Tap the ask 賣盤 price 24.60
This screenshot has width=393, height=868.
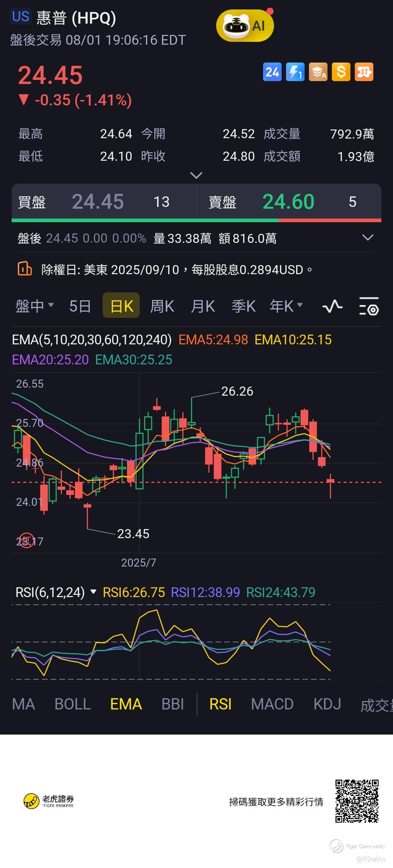pyautogui.click(x=289, y=201)
